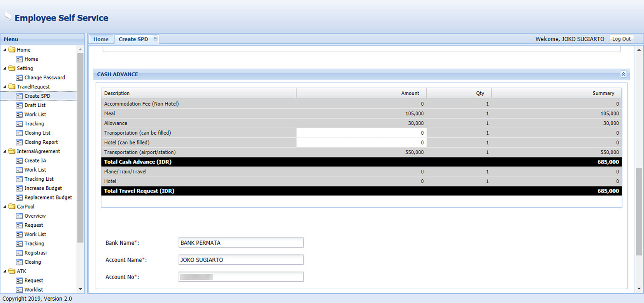Screen dimensions: 644x303
Task: Click the Draft List page icon
Action: click(x=19, y=105)
